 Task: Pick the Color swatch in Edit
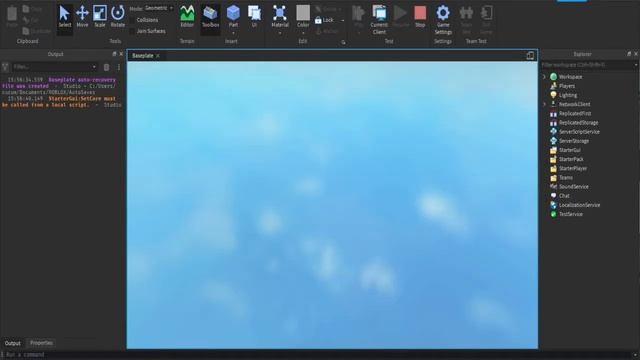point(303,13)
